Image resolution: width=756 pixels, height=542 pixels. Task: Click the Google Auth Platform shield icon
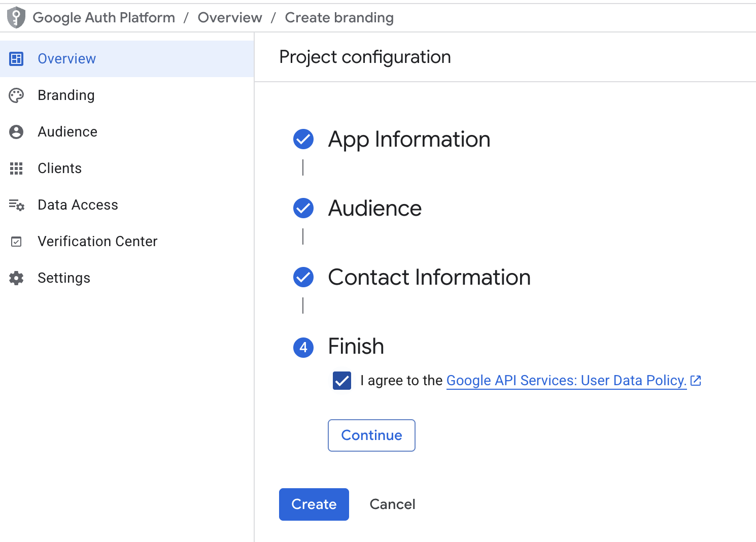pyautogui.click(x=16, y=18)
